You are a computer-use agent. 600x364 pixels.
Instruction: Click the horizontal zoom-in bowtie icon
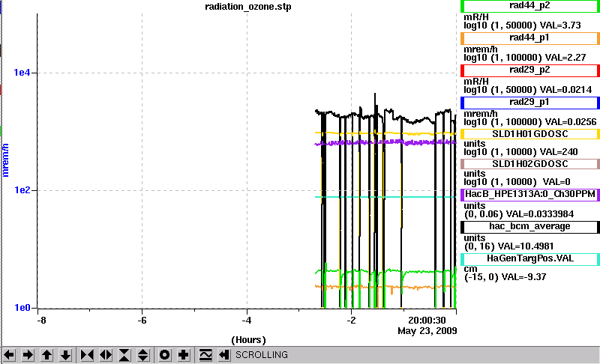click(87, 355)
